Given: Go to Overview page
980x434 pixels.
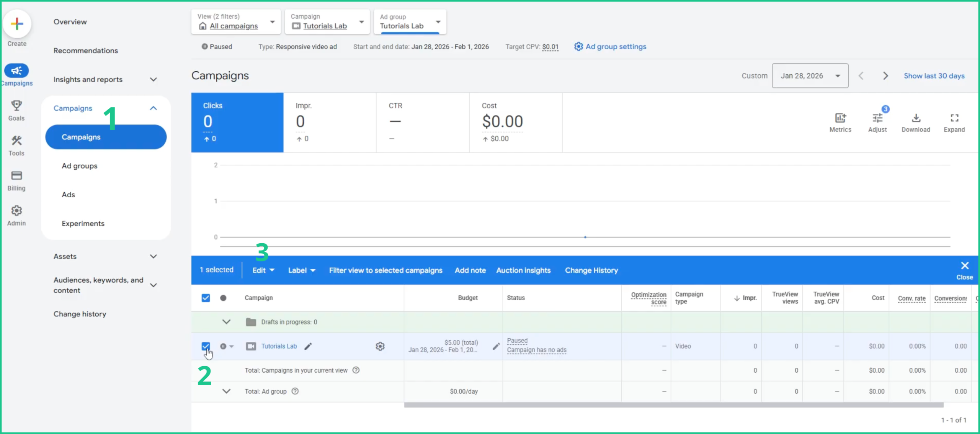Looking at the screenshot, I should (70, 22).
